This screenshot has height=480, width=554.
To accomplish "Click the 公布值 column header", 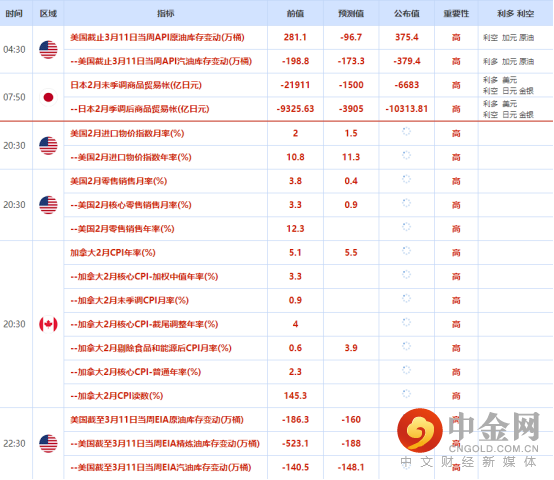I will (x=407, y=13).
